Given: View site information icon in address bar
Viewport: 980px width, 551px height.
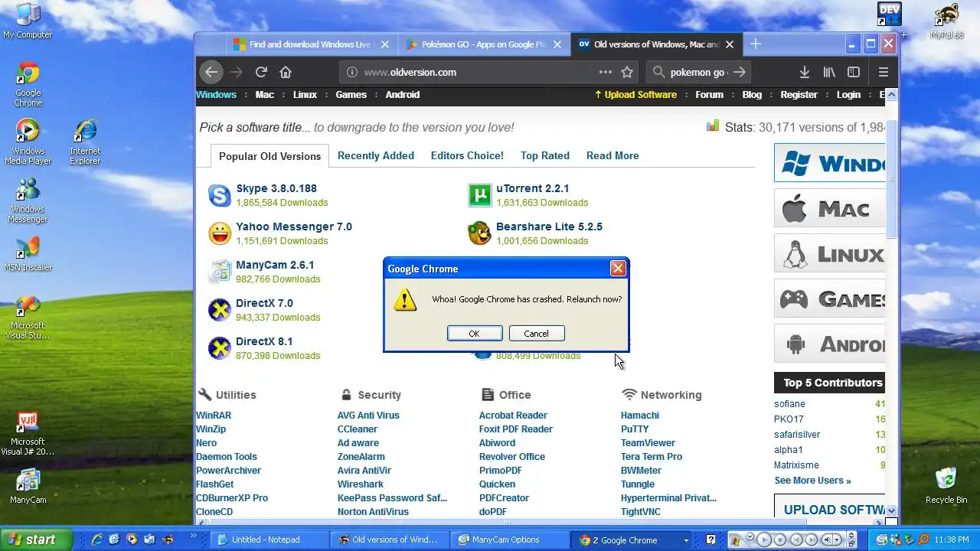Looking at the screenshot, I should (351, 72).
